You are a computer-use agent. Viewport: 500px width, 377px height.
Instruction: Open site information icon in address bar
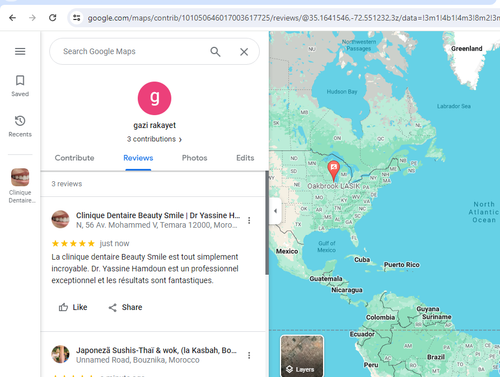(x=77, y=18)
